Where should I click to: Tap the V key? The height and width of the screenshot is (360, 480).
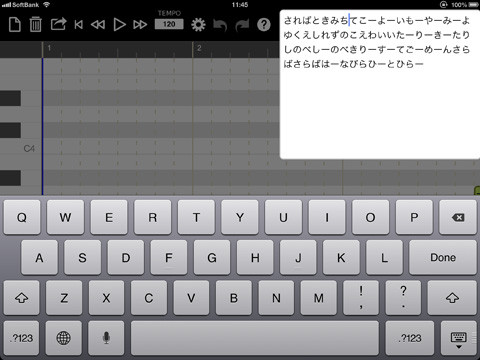coord(191,298)
